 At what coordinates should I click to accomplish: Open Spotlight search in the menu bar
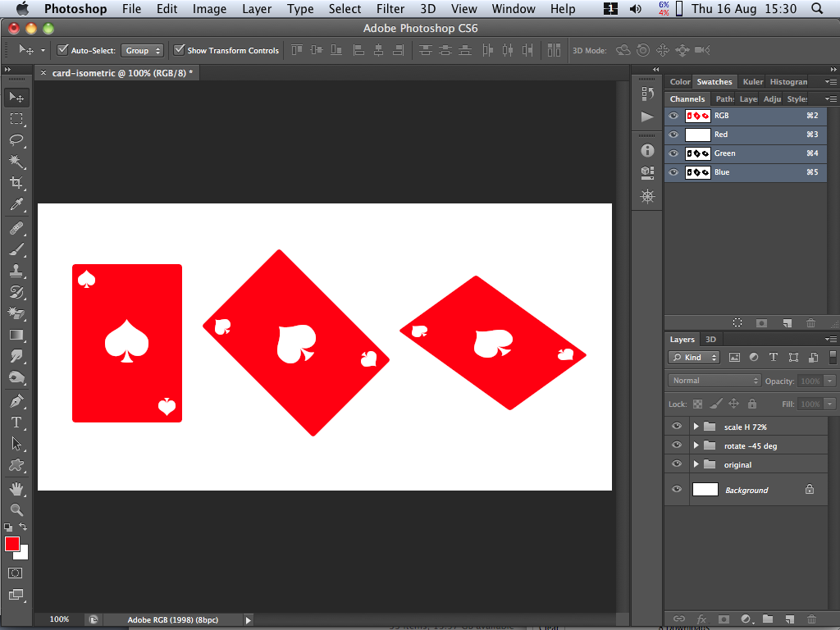point(817,9)
